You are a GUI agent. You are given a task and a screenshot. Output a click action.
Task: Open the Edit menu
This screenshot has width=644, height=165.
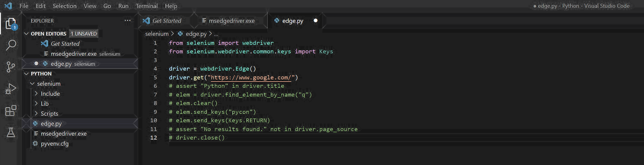tap(40, 6)
